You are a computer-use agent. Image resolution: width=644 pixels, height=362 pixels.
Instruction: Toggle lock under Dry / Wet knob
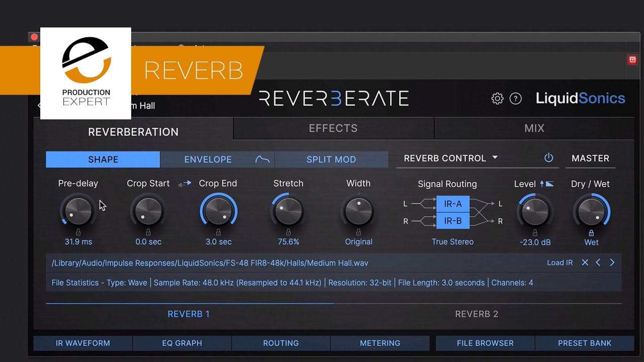click(x=591, y=233)
